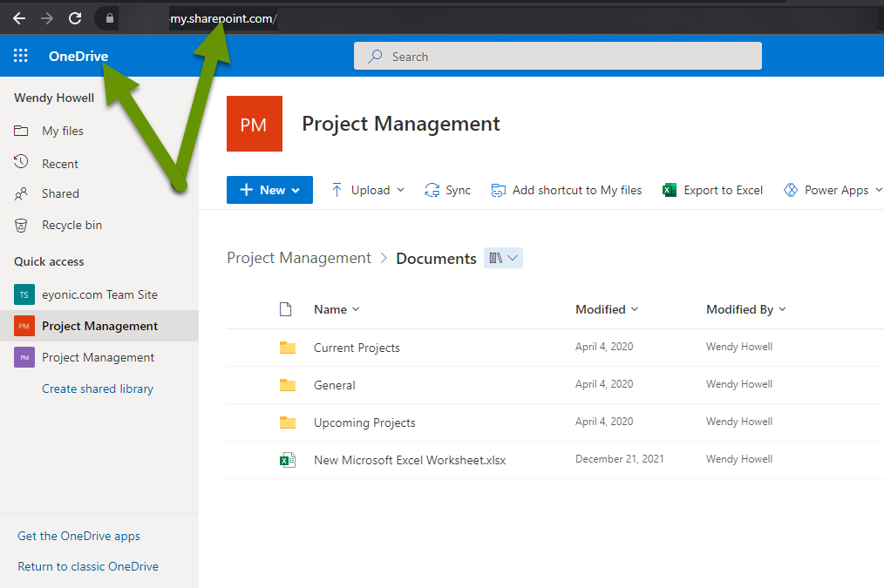Click the Add shortcut folder icon
Screen dimensions: 884x588
click(499, 191)
